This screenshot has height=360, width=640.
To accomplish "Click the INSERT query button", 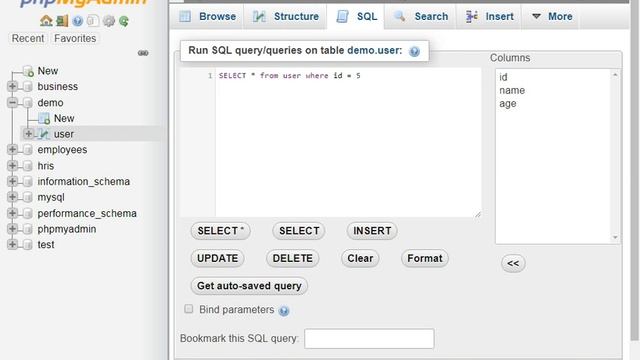I will [x=372, y=231].
